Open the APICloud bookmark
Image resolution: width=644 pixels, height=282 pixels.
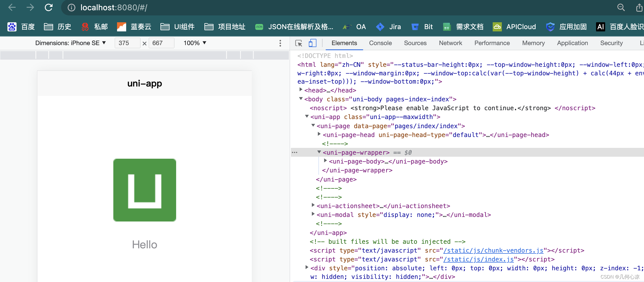coord(514,27)
